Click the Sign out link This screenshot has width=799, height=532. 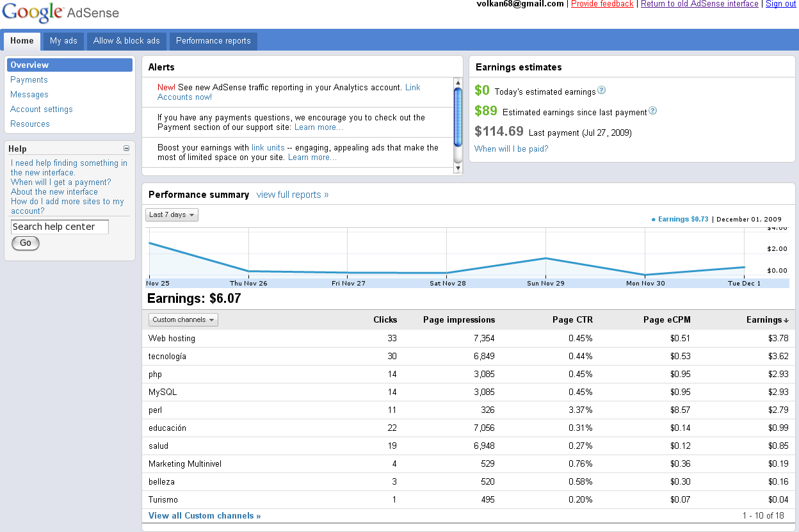[781, 4]
